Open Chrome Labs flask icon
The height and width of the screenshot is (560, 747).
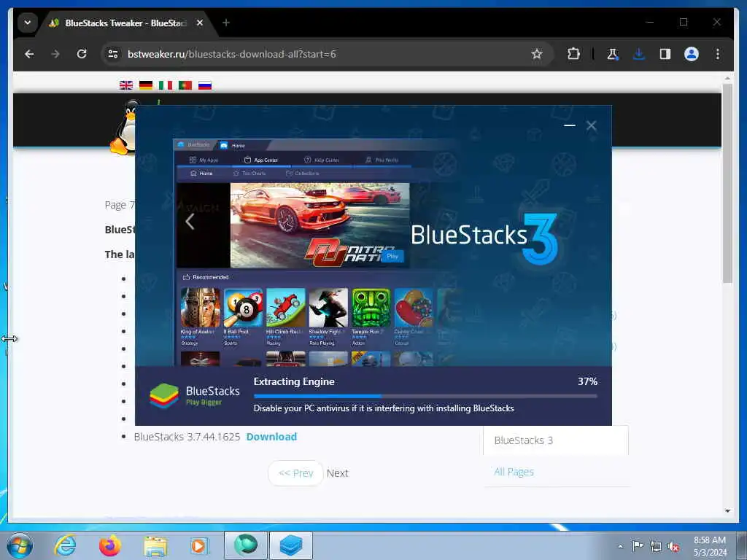(613, 54)
